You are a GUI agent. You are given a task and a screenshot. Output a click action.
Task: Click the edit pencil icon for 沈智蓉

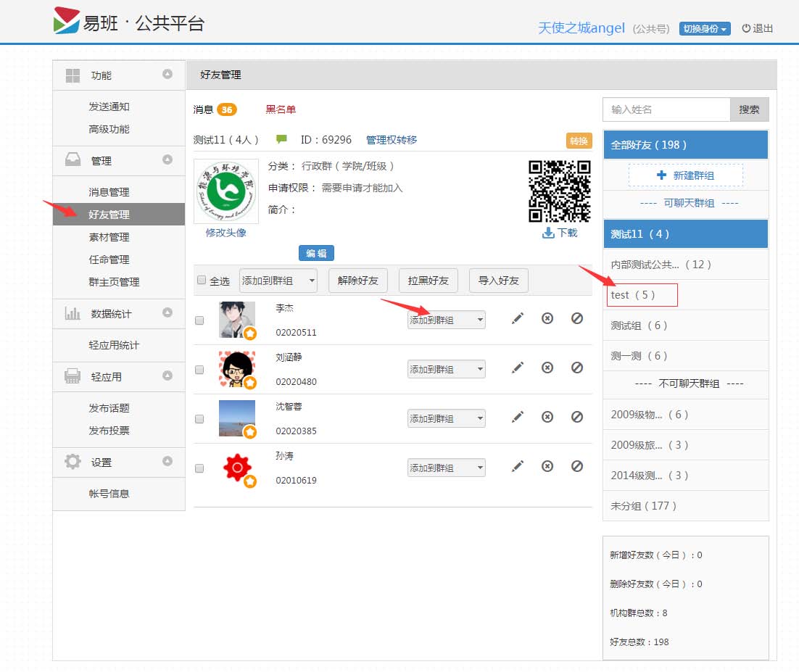point(518,418)
